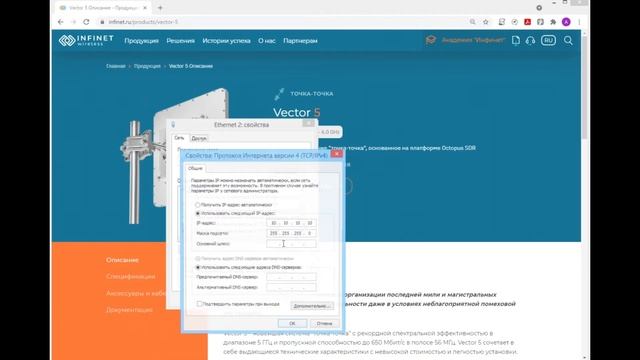This screenshot has height=360, width=640.
Task: Open the RU language selector
Action: pos(548,40)
